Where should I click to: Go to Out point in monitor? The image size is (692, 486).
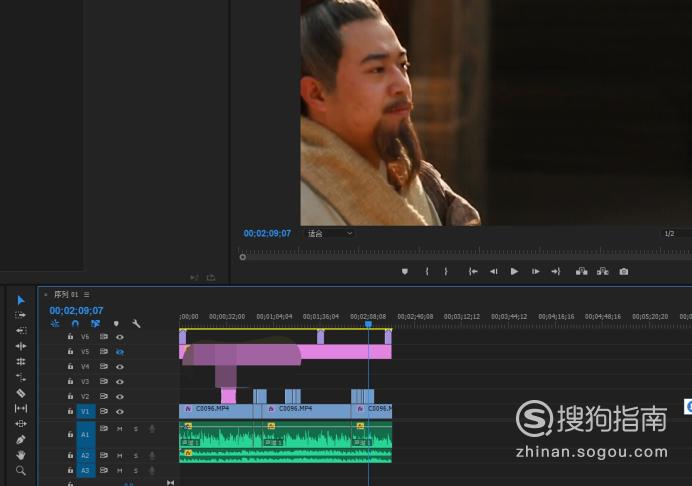(556, 271)
